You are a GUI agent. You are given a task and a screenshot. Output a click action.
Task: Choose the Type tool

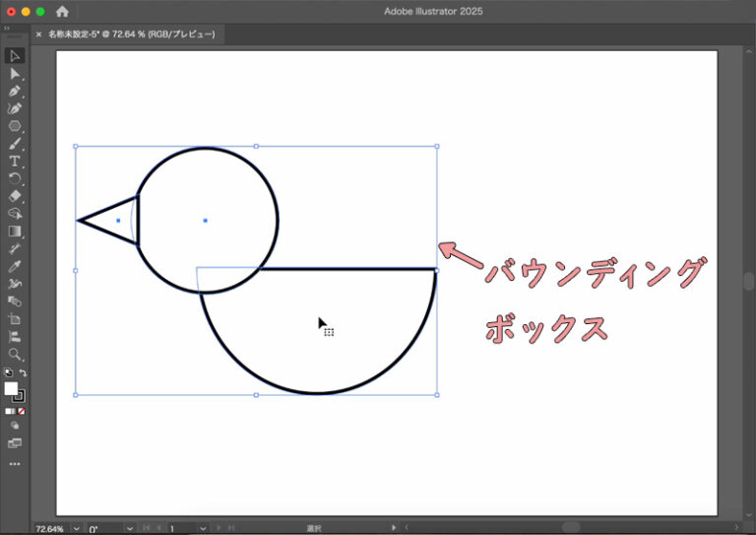point(15,161)
